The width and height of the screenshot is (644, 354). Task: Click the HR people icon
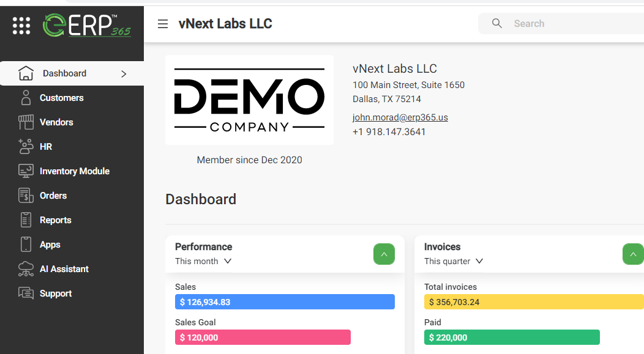[x=26, y=147]
